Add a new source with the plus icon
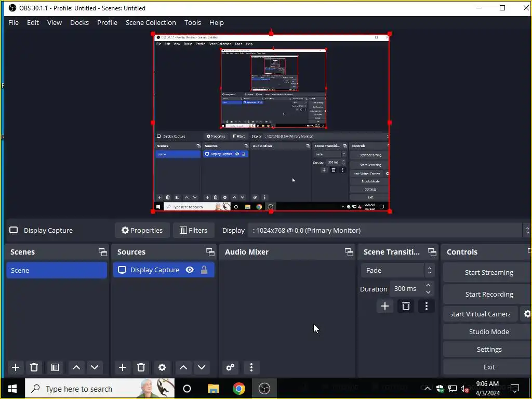The height and width of the screenshot is (399, 532). (x=123, y=367)
